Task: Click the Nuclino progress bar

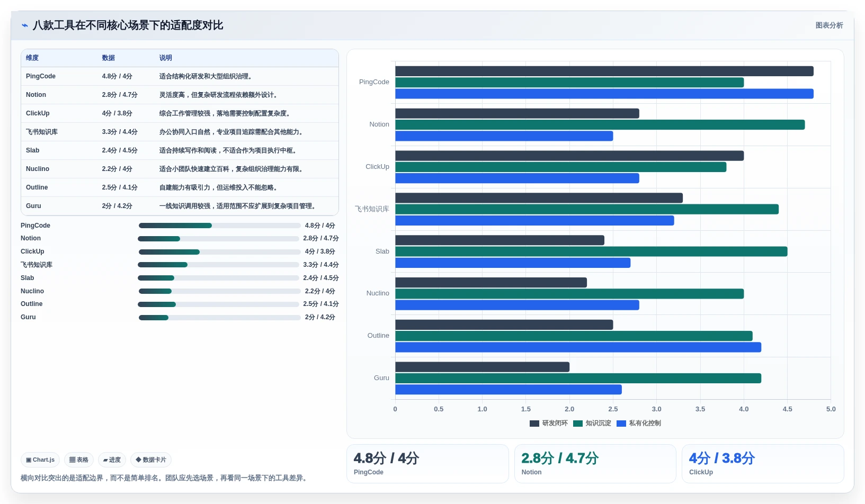Action: 219,291
